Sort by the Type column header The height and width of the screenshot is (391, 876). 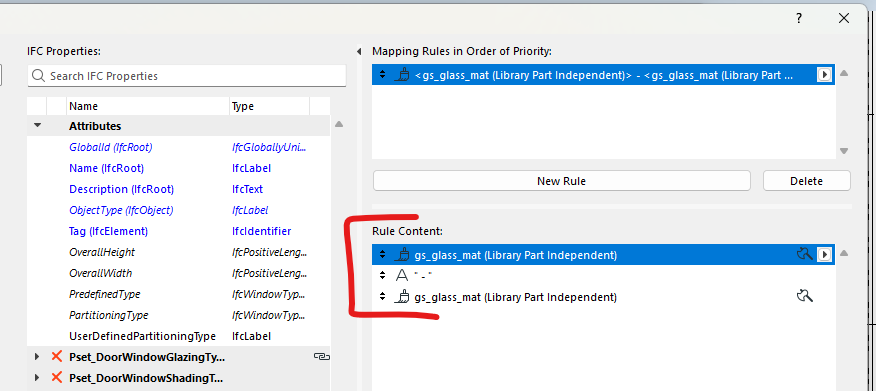[269, 106]
